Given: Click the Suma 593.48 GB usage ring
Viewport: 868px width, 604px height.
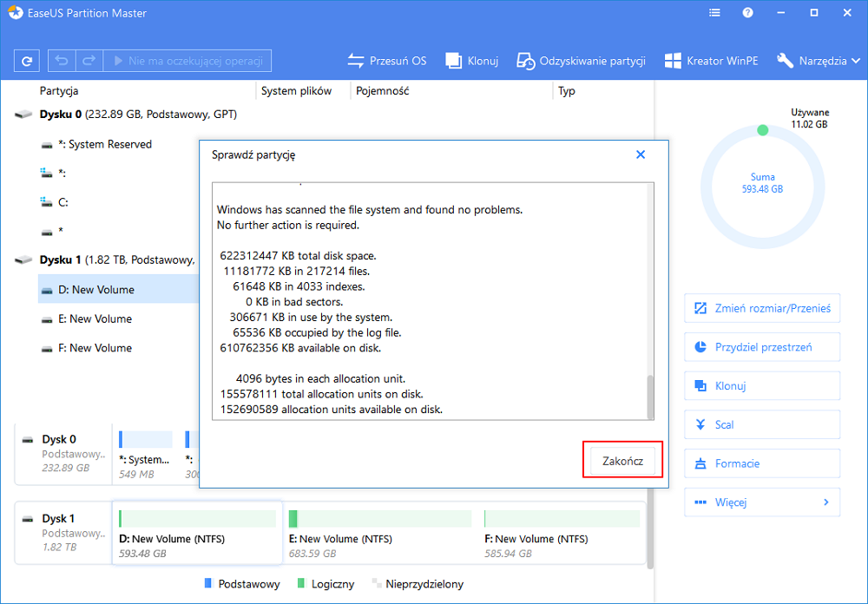Looking at the screenshot, I should click(762, 187).
